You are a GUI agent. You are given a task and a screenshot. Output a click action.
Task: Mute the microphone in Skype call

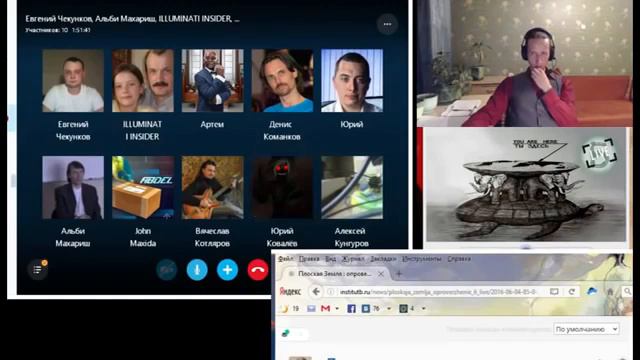click(197, 270)
